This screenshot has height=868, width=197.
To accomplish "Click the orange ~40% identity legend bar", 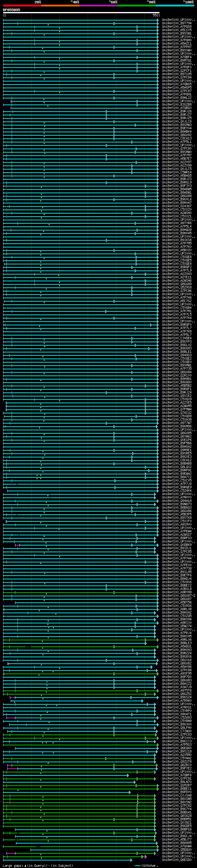I will click(60, 6).
